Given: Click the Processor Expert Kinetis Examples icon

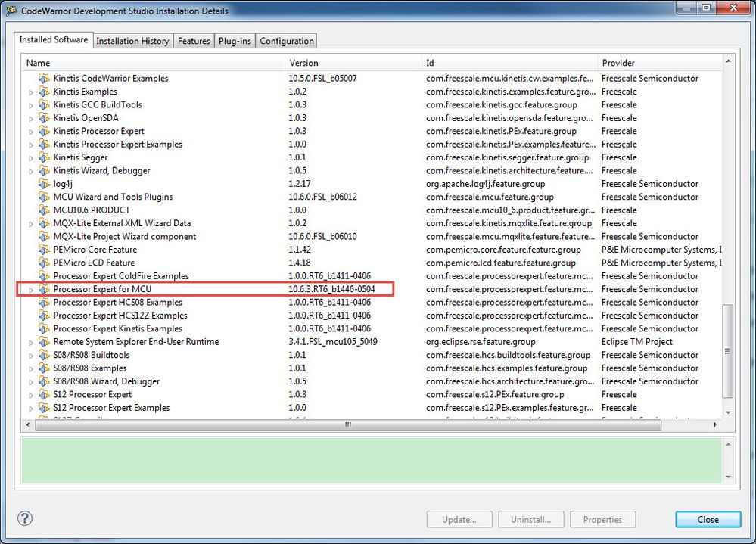Looking at the screenshot, I should tap(44, 328).
